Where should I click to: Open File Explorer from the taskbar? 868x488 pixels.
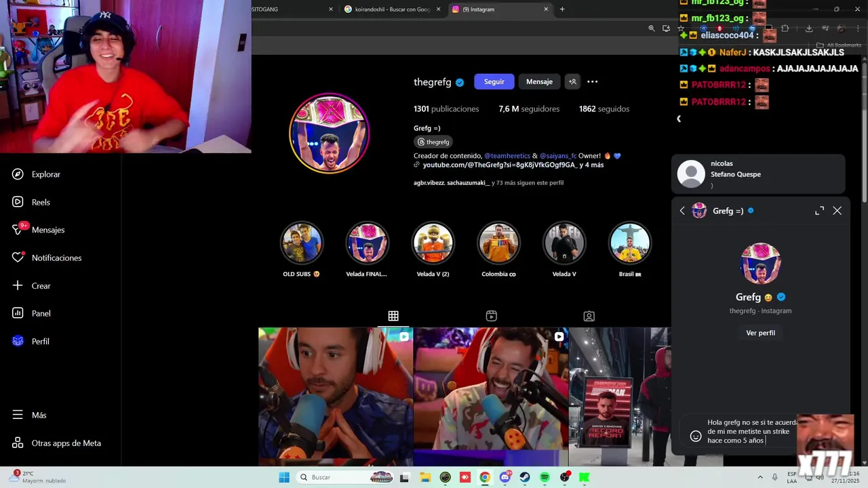(425, 477)
